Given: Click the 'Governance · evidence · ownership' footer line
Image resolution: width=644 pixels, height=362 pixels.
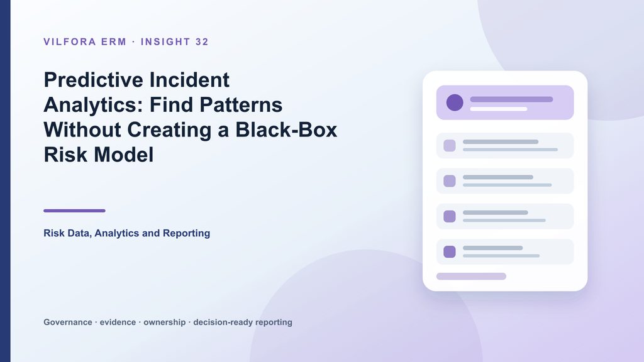Looking at the screenshot, I should [168, 322].
